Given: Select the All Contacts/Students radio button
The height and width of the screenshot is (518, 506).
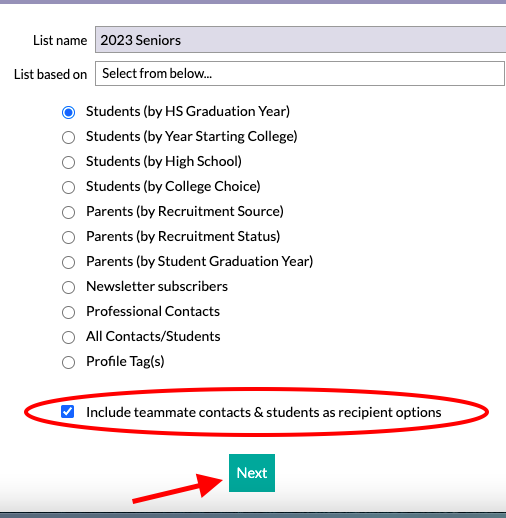Looking at the screenshot, I should 68,337.
